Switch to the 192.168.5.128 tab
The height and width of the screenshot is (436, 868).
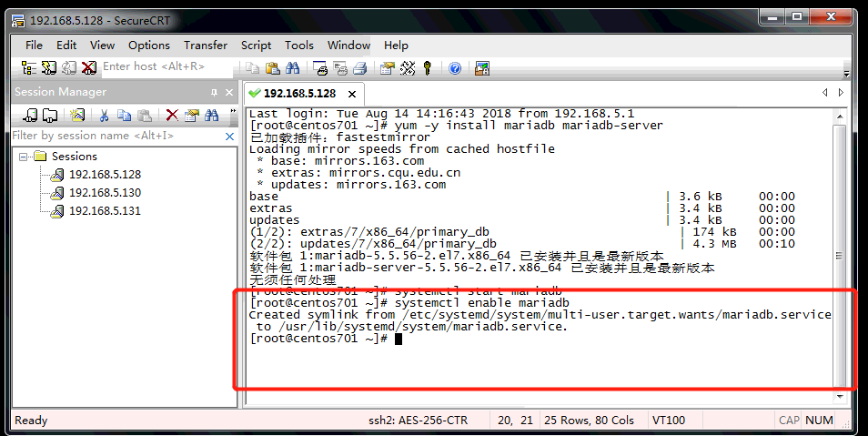(x=299, y=94)
